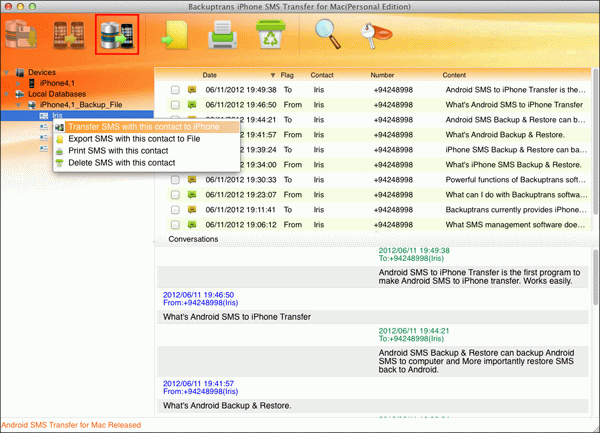Open the Android SMS Transfer for Mac Released link
This screenshot has width=600, height=433.
71,425
